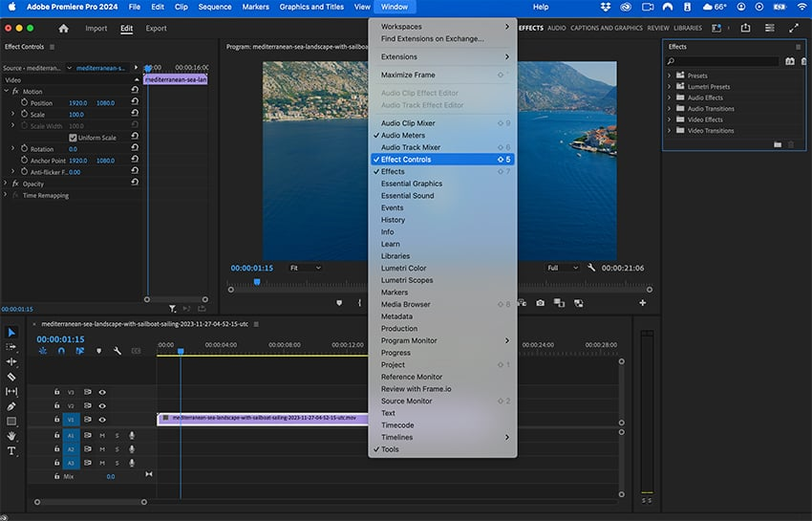Toggle visibility eye for track V3
This screenshot has height=521, width=812.
pos(102,392)
